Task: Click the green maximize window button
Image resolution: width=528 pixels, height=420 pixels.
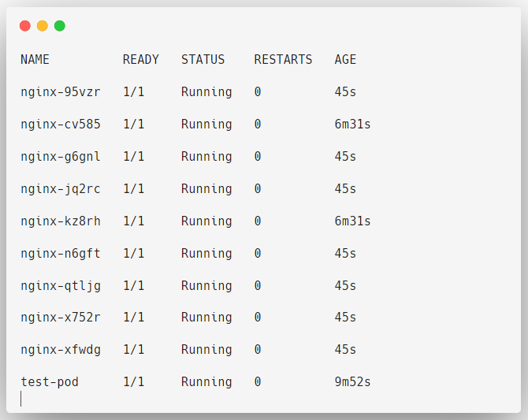Action: point(60,26)
